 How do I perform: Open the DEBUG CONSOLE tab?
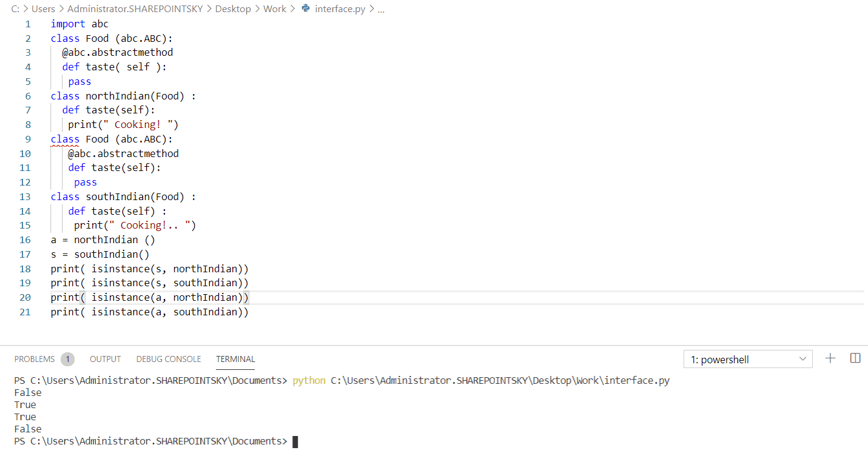pos(169,358)
